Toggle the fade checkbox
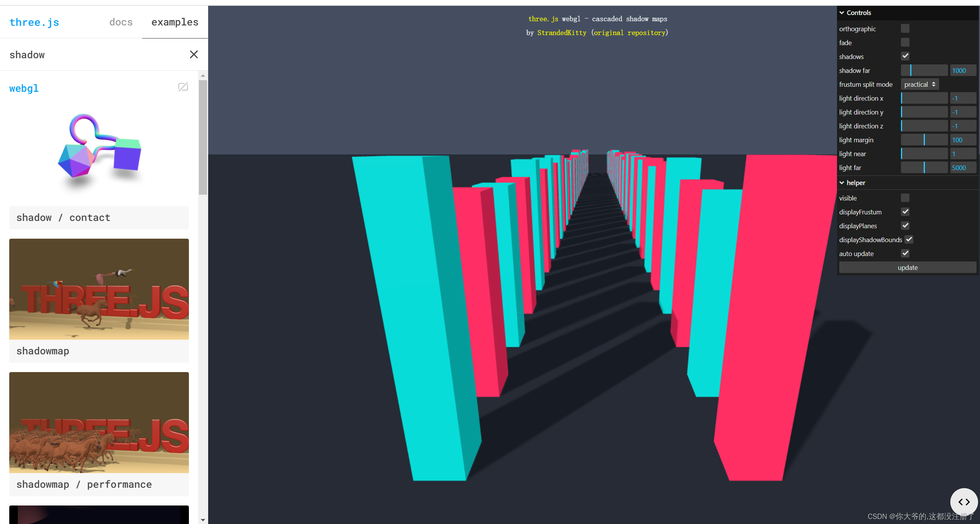 (905, 42)
